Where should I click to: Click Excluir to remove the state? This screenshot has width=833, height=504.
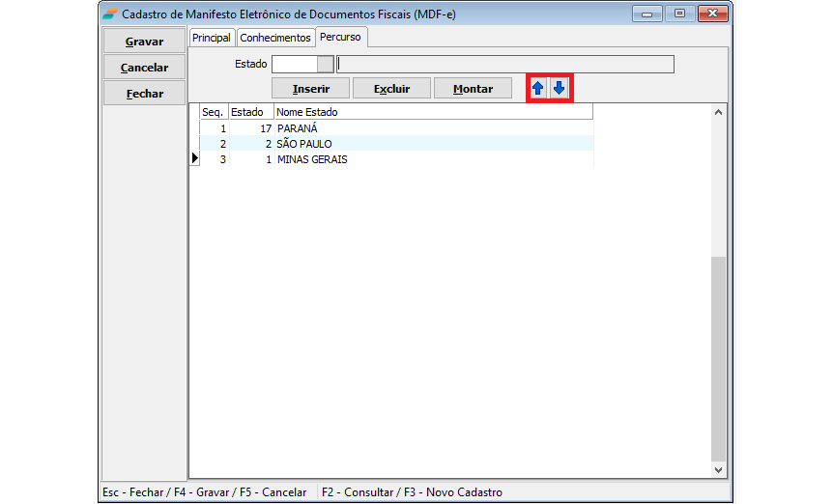click(x=391, y=89)
